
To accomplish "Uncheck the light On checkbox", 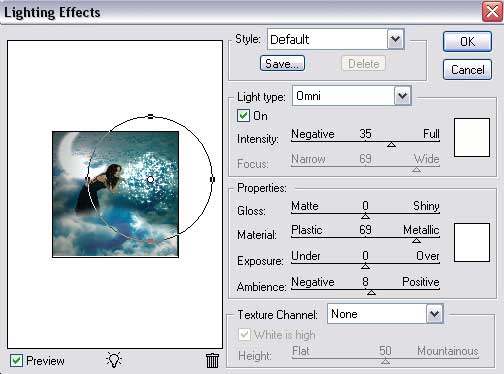I will 243,116.
